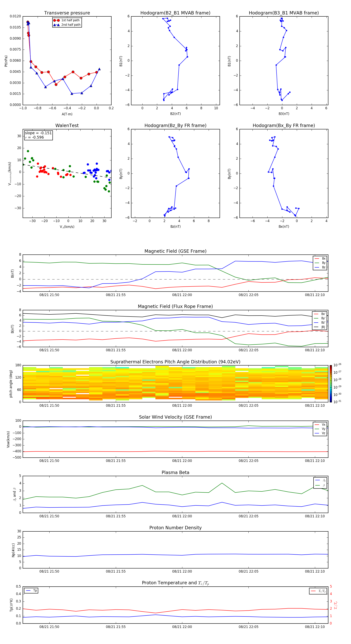Click the 'Hodogram(B2_B1 MVAB frame)' title
Viewport: 351px width, 644px height.
point(175,13)
